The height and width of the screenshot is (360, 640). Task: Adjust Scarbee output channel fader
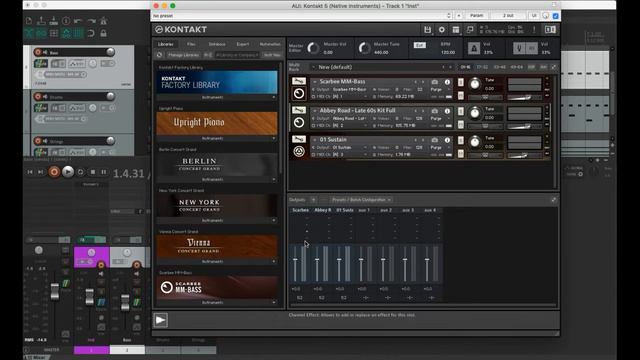point(295,260)
